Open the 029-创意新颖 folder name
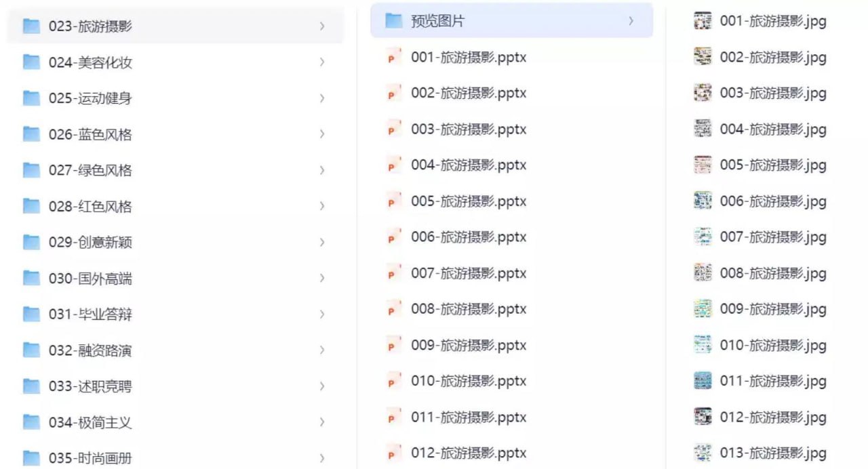Viewport: 868px width, 469px height. [90, 242]
